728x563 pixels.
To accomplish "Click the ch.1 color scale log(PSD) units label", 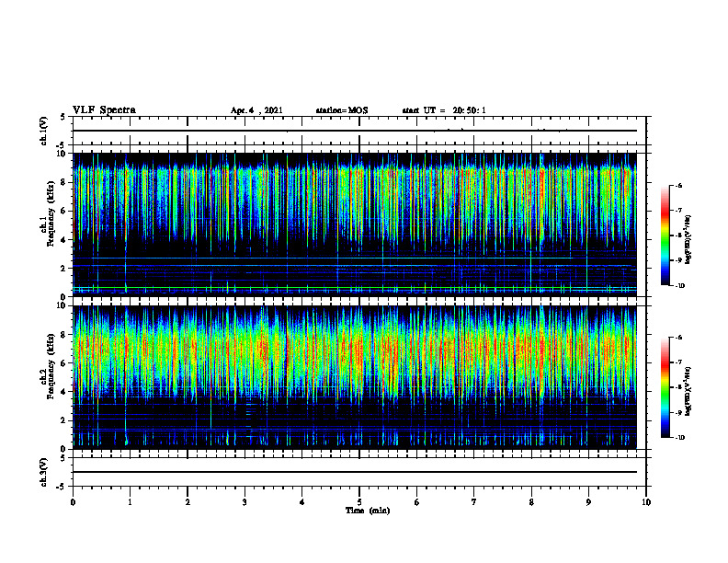I will [x=688, y=239].
